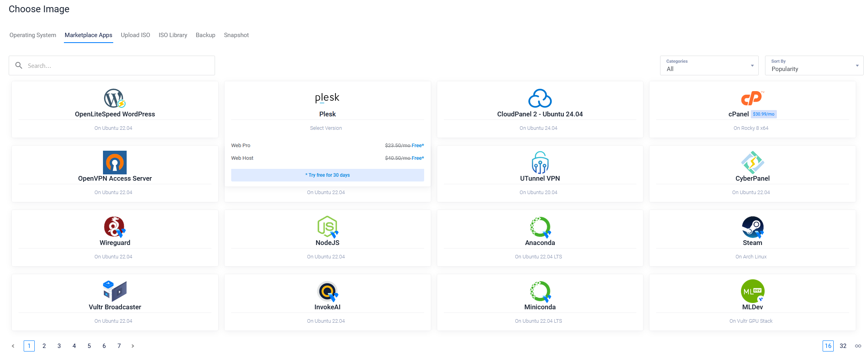The image size is (868, 359).
Task: Go to page 5
Action: click(89, 346)
